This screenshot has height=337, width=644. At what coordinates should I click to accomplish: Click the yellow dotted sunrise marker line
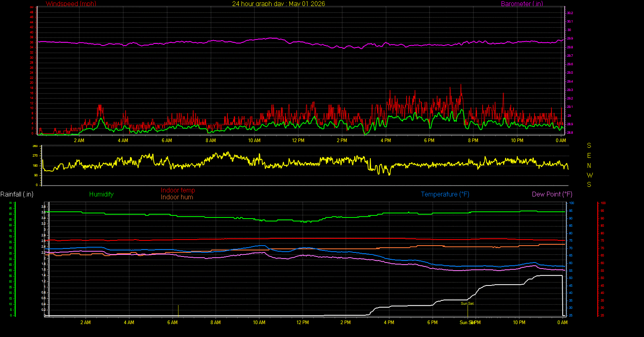(x=178, y=310)
